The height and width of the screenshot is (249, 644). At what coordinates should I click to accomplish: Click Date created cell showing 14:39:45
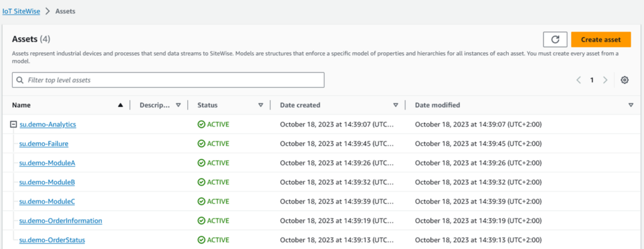coord(337,144)
